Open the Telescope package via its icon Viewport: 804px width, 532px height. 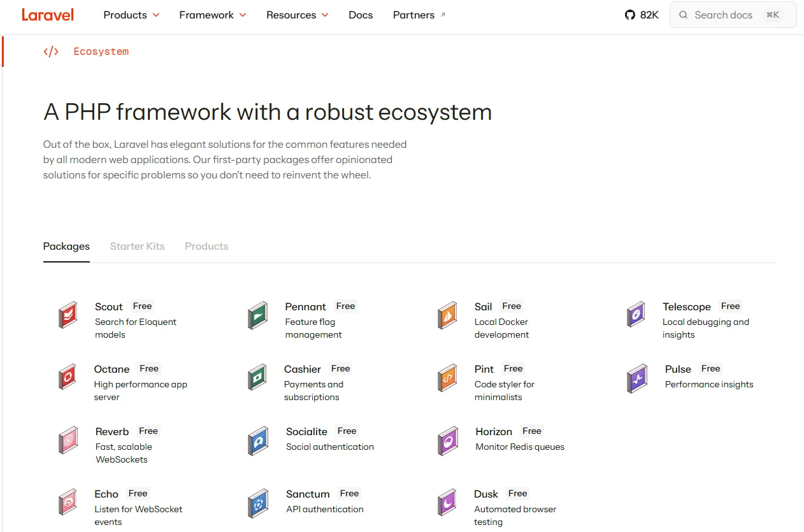point(636,314)
